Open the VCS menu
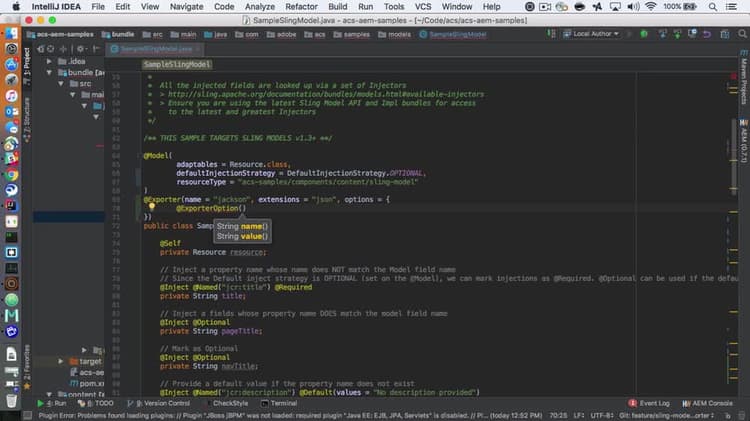The width and height of the screenshot is (750, 421). (423, 7)
